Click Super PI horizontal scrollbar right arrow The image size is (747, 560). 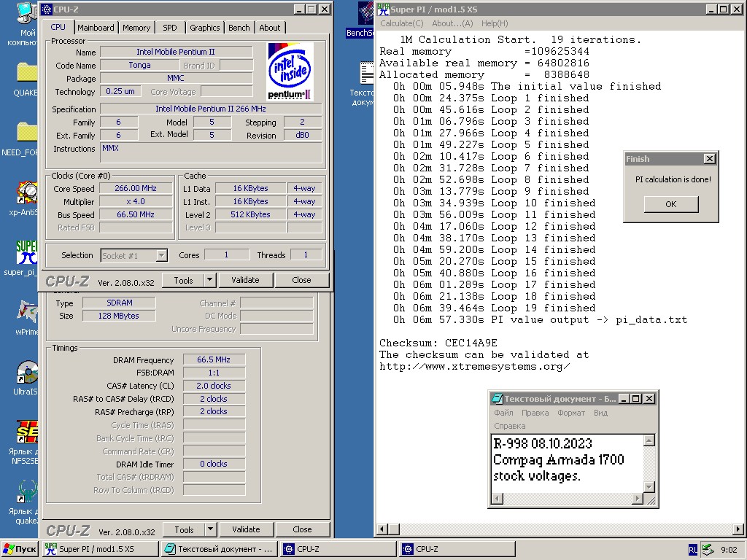(x=738, y=529)
